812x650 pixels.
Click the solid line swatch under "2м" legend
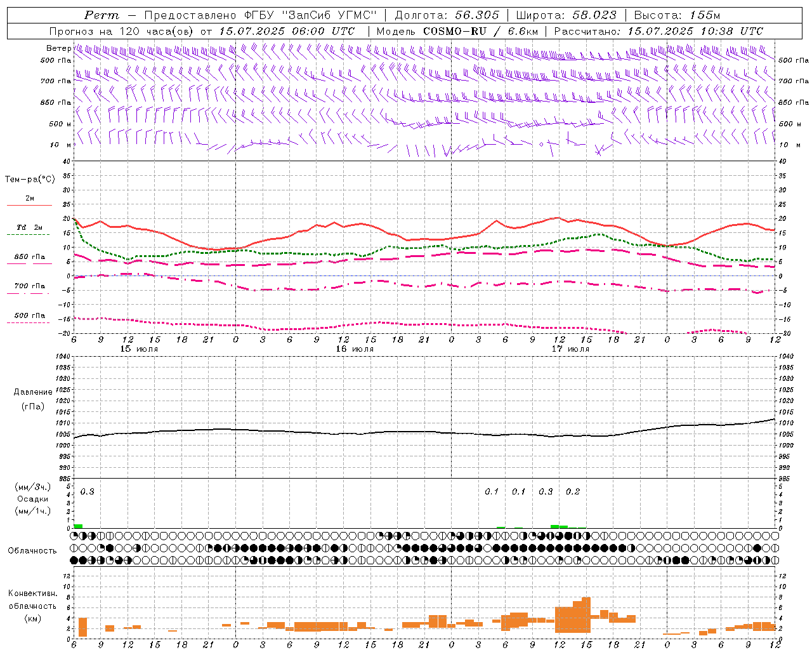click(30, 206)
